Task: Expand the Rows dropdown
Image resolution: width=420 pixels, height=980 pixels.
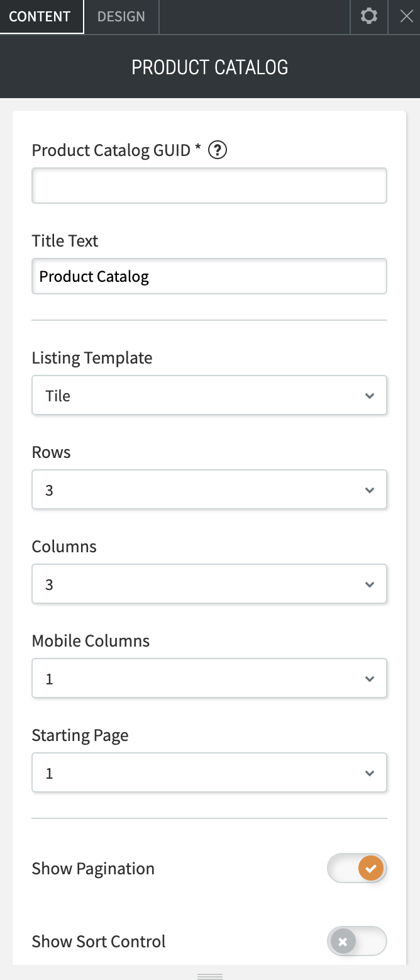Action: [209, 490]
